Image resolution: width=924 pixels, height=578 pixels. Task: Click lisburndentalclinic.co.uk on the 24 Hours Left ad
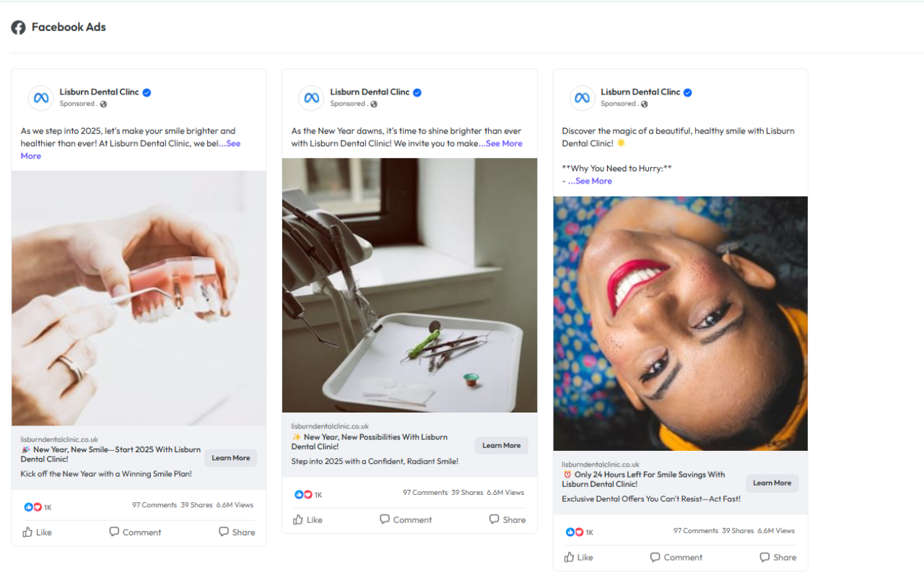click(x=601, y=465)
